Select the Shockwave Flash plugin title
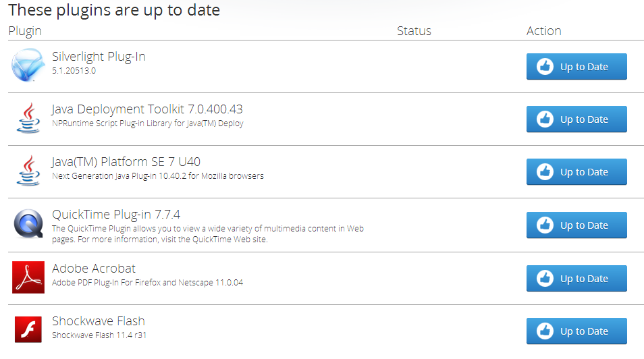This screenshot has width=644, height=359. pyautogui.click(x=99, y=321)
